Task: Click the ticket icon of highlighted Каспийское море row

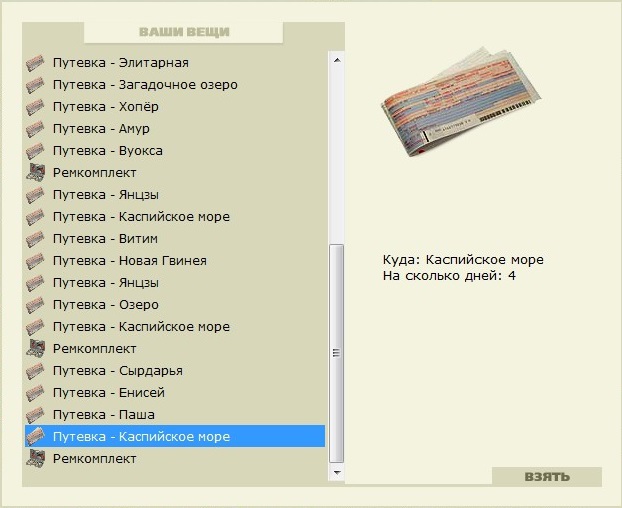Action: click(x=35, y=437)
